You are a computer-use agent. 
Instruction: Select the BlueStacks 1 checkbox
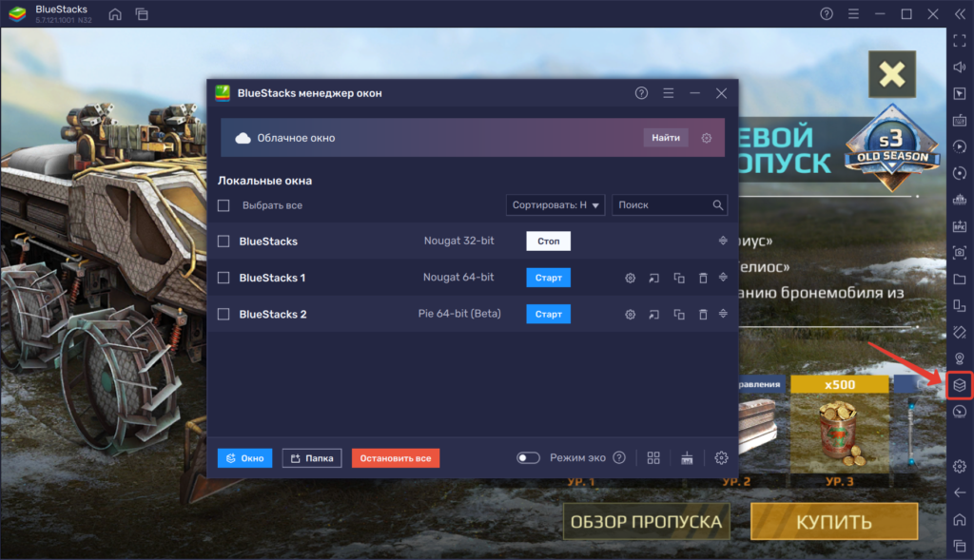(224, 278)
